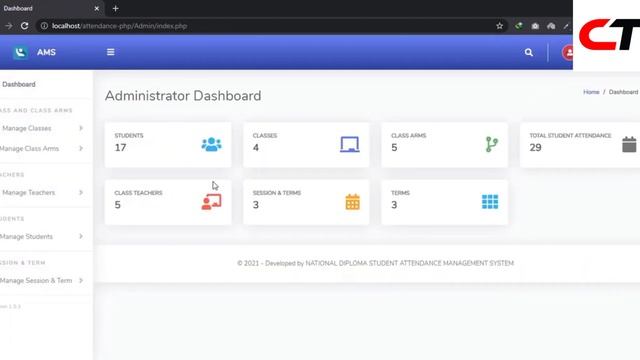Screen dimensions: 640x360
Task: Click the browser address bar URL
Action: [x=120, y=26]
